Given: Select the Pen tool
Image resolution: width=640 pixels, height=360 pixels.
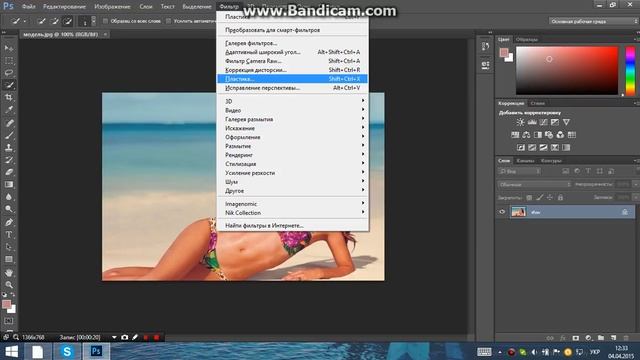Looking at the screenshot, I should pos(9,222).
